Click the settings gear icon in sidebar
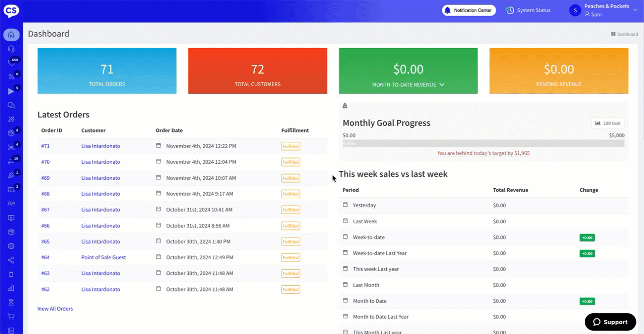Image resolution: width=644 pixels, height=334 pixels. coord(11,246)
